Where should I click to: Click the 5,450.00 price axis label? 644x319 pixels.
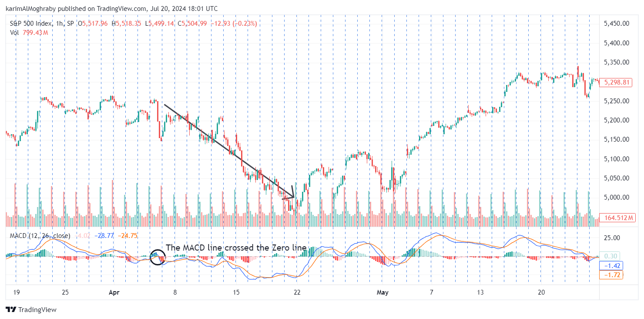pyautogui.click(x=617, y=24)
